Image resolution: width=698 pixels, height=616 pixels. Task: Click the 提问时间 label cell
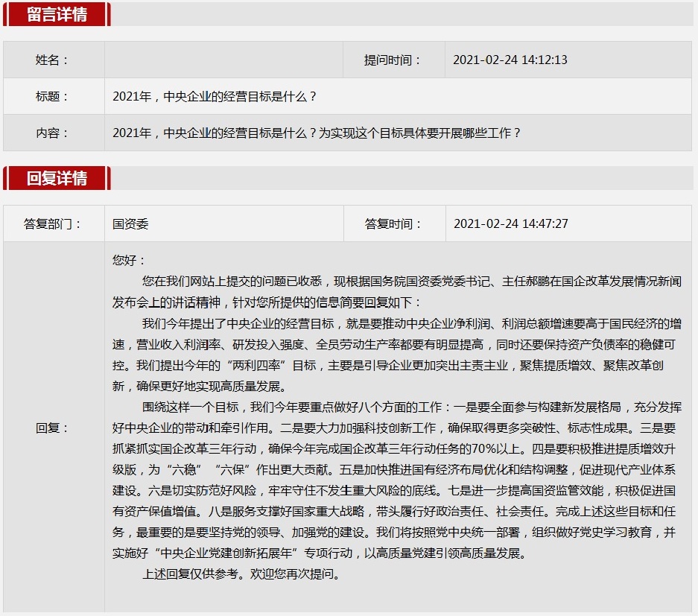(x=393, y=60)
